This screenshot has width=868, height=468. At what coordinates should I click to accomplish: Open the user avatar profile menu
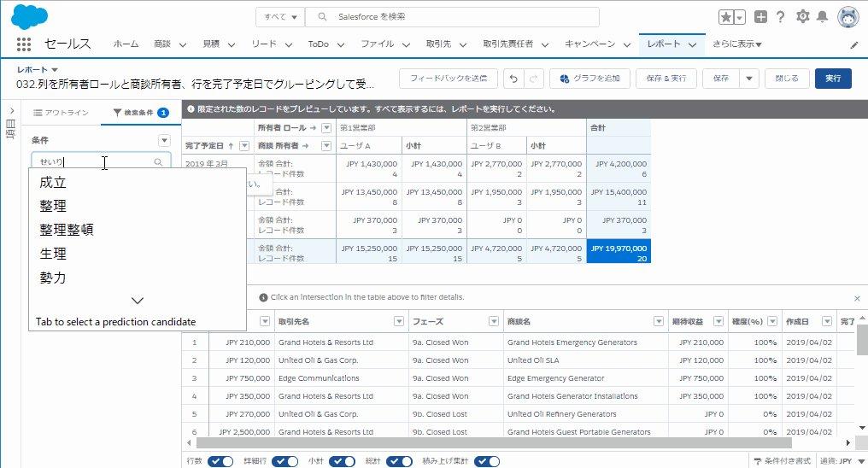(x=848, y=17)
